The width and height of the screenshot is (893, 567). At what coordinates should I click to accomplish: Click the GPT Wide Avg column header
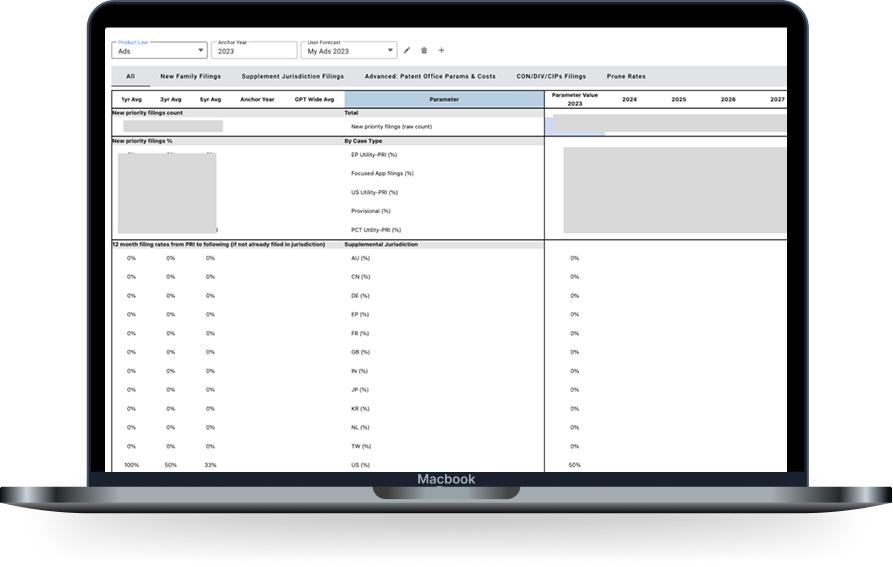click(314, 99)
